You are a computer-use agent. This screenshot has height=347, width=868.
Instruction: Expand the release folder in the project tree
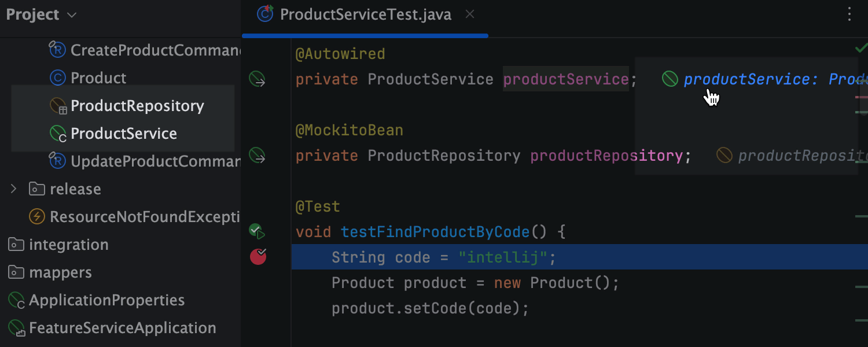pyautogui.click(x=14, y=189)
